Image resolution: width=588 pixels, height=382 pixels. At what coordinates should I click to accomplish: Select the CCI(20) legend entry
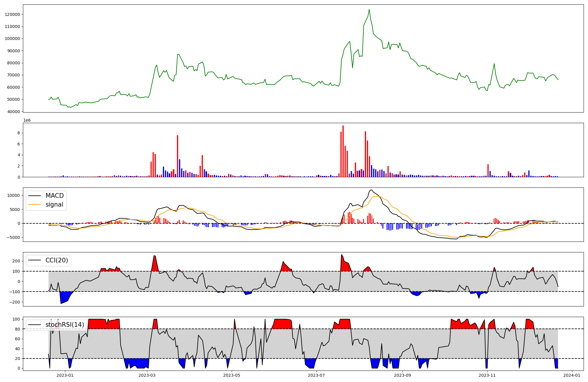tap(56, 260)
